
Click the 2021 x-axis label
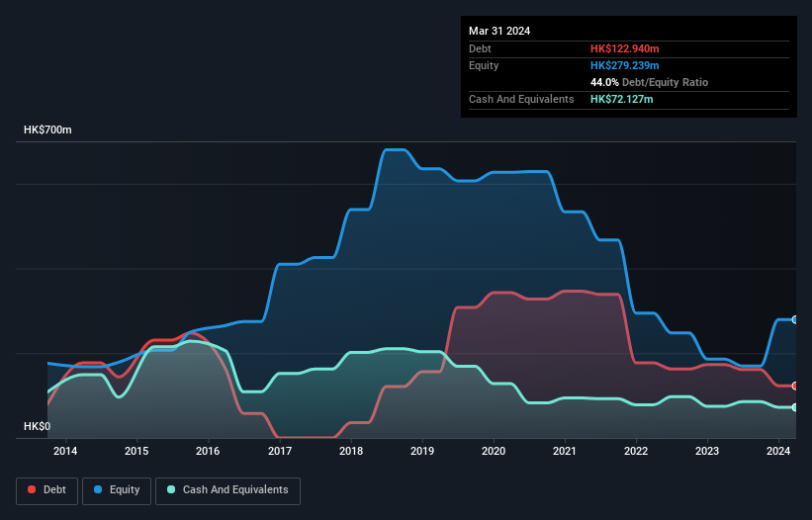565,451
